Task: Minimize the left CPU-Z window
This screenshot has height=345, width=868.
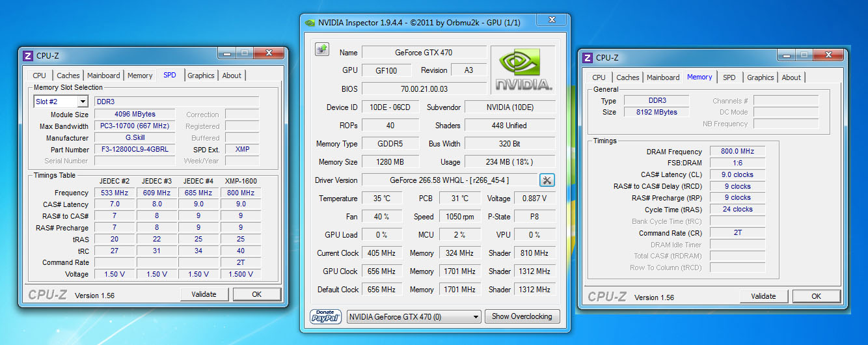Action: click(x=228, y=53)
